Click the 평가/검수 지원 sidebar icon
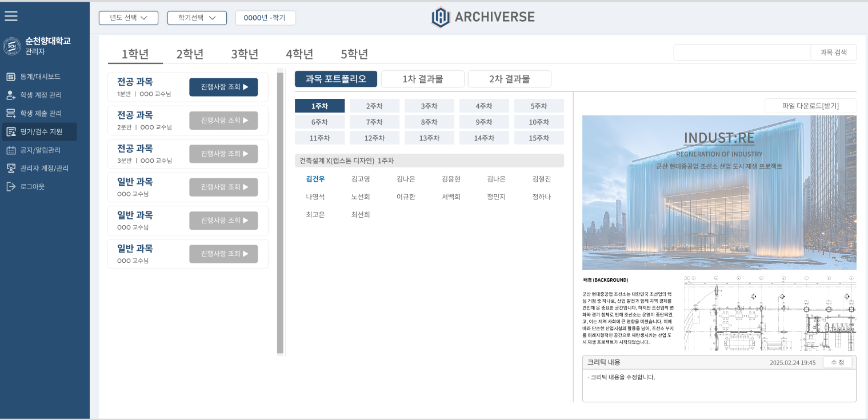The image size is (868, 420). coord(11,132)
